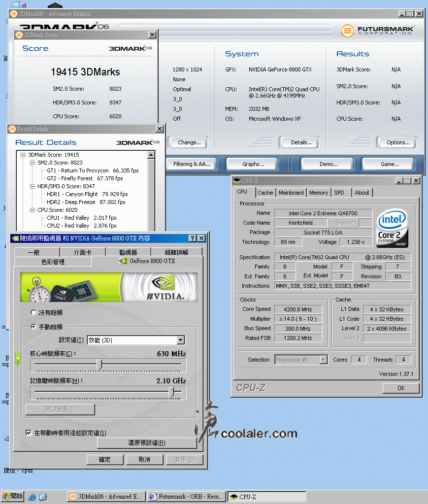Viewport: 428px width, 504px height.
Task: Click the Change... button in 3DMark06
Action: tap(189, 142)
